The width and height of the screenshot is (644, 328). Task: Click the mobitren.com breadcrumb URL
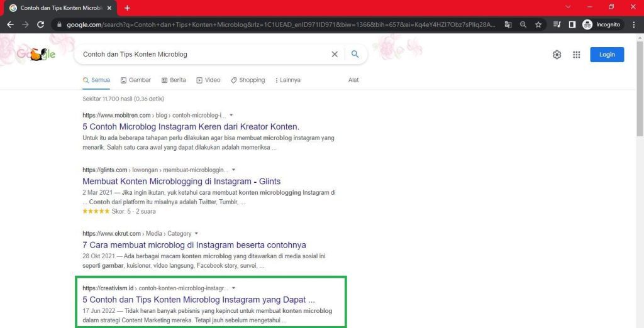click(x=154, y=115)
